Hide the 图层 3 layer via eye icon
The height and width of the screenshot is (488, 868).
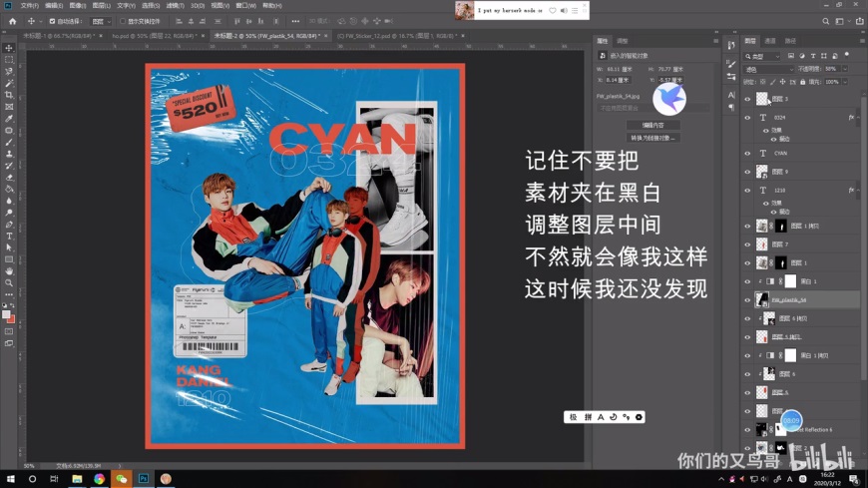(x=747, y=99)
